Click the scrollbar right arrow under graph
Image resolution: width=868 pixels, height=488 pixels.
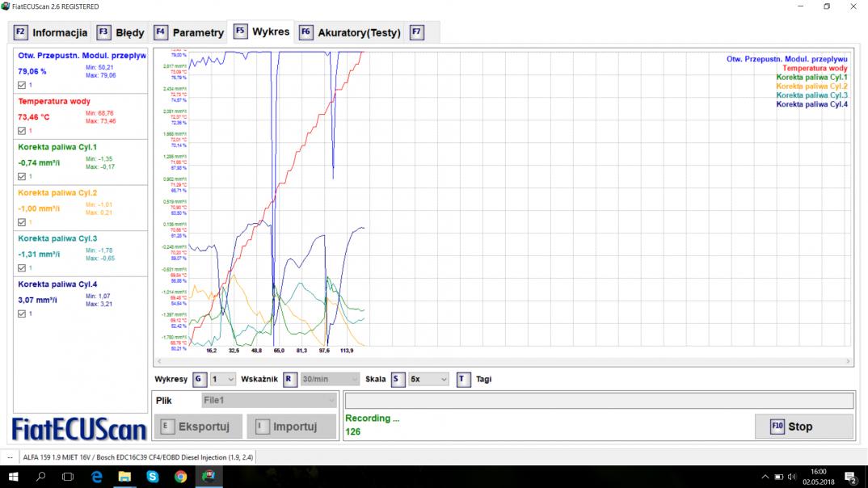pyautogui.click(x=848, y=361)
